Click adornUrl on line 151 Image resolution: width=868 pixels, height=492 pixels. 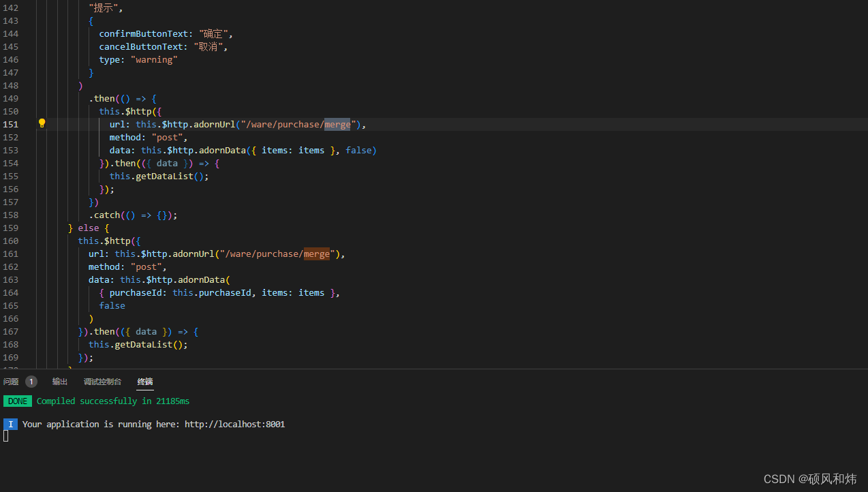tap(215, 124)
